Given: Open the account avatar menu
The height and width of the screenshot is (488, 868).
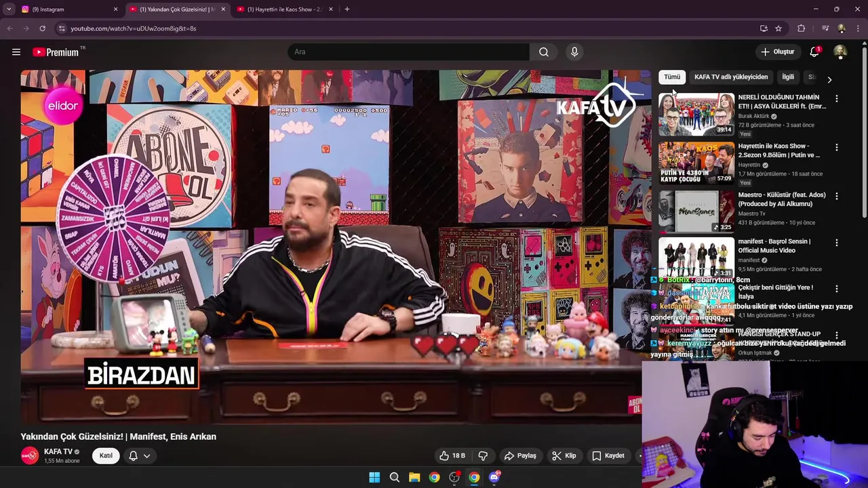Looking at the screenshot, I should pos(840,52).
